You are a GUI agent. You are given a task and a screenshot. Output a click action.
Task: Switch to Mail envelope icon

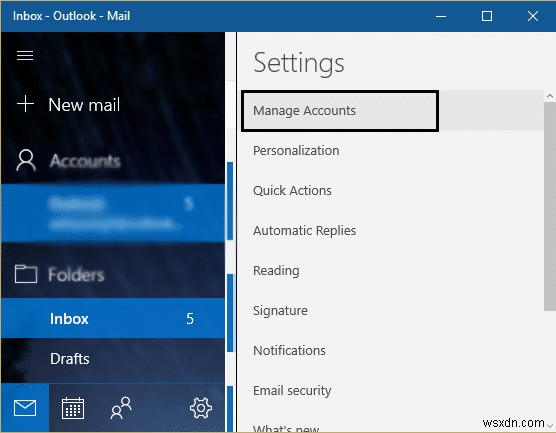[x=25, y=407]
